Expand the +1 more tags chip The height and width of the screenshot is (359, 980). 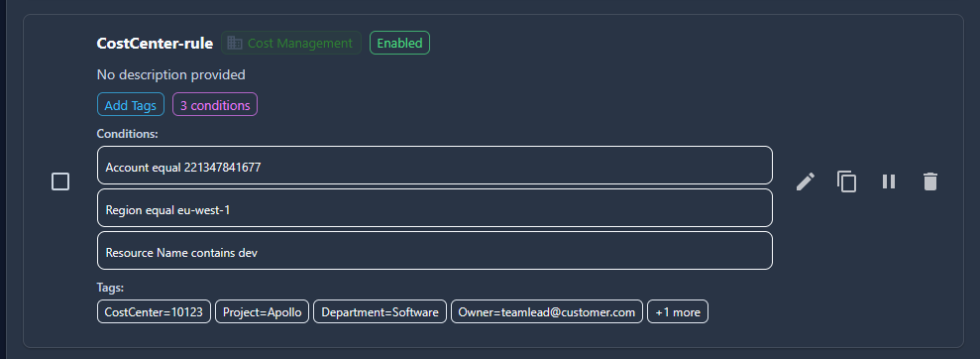tap(678, 312)
